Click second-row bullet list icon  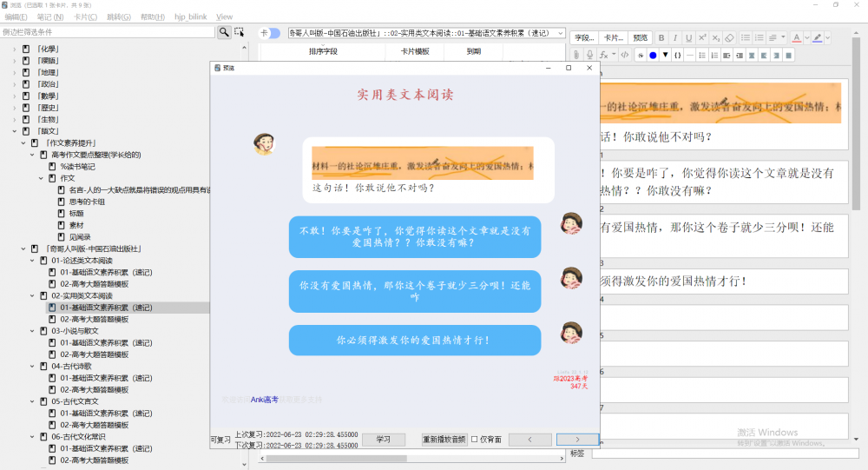tap(702, 55)
